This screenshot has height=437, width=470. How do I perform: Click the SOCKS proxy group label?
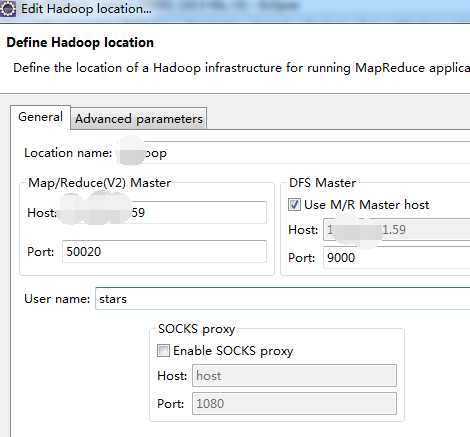pos(197,329)
